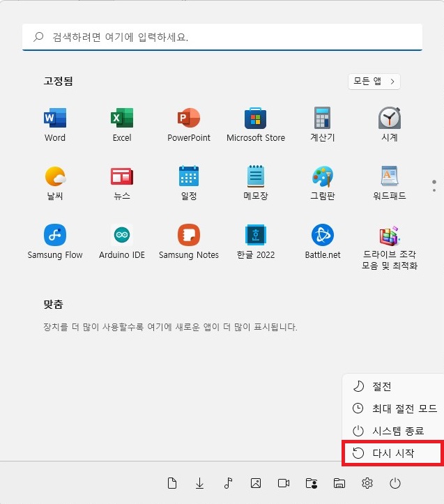Open Documents folder icon in bottom bar
The width and height of the screenshot is (444, 504).
(x=172, y=483)
